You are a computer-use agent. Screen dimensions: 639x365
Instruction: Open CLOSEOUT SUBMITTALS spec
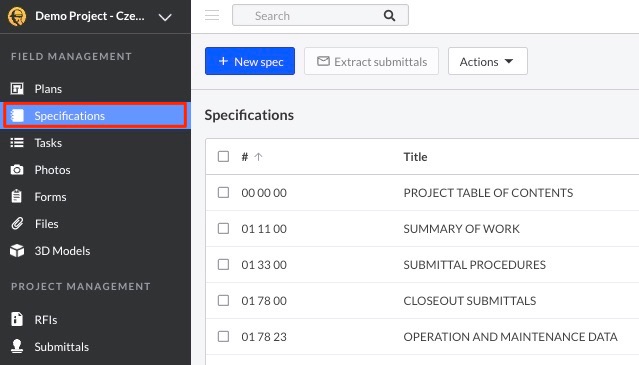point(470,301)
